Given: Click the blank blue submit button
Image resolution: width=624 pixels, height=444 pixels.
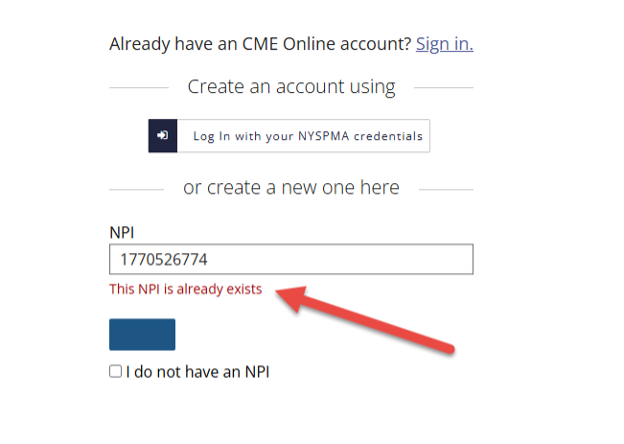Looking at the screenshot, I should [142, 335].
